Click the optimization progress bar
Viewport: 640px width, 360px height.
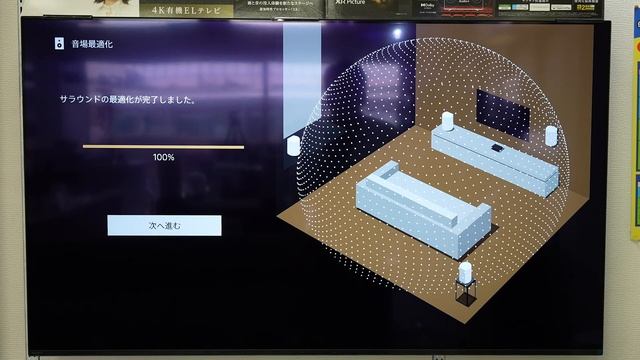163,147
